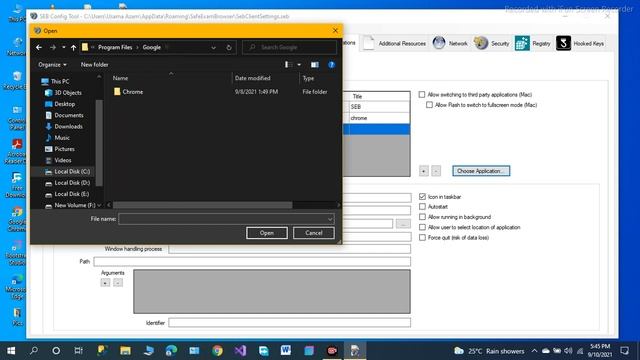Open Word from the taskbar
The width and height of the screenshot is (640, 360).
click(x=286, y=351)
